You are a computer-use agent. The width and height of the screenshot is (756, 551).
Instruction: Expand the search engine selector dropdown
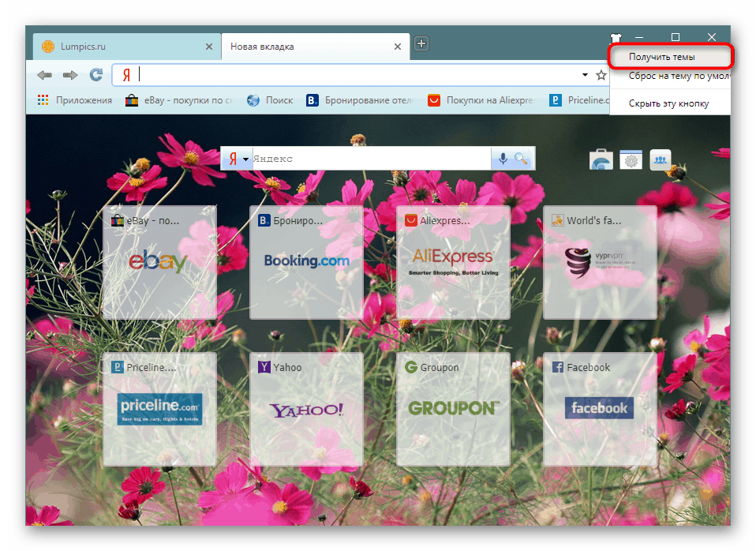click(x=245, y=159)
